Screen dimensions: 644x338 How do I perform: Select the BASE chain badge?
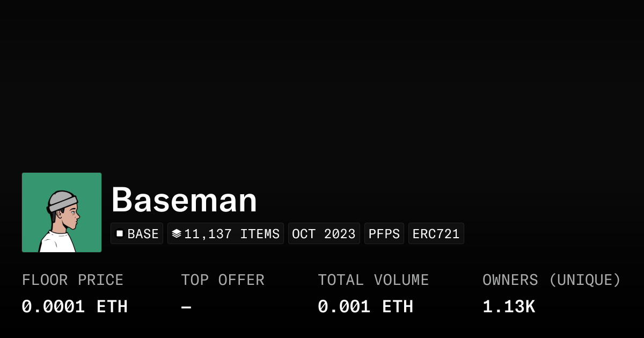click(137, 233)
